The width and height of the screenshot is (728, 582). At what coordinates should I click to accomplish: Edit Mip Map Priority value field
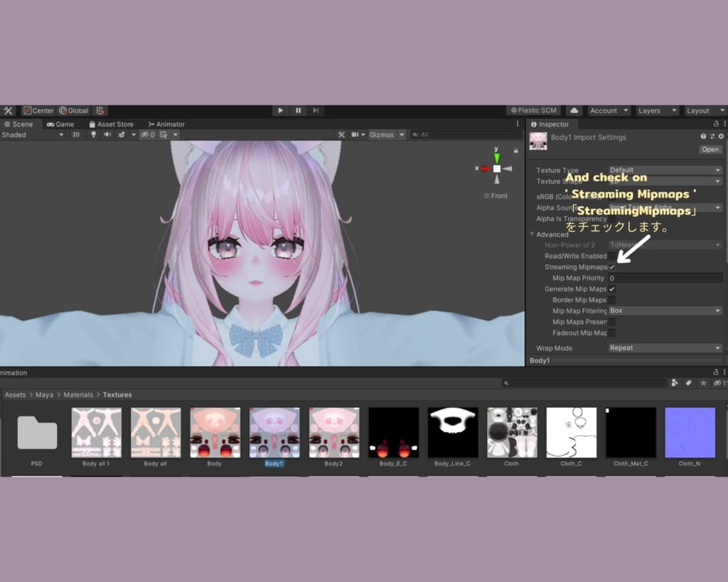point(665,278)
